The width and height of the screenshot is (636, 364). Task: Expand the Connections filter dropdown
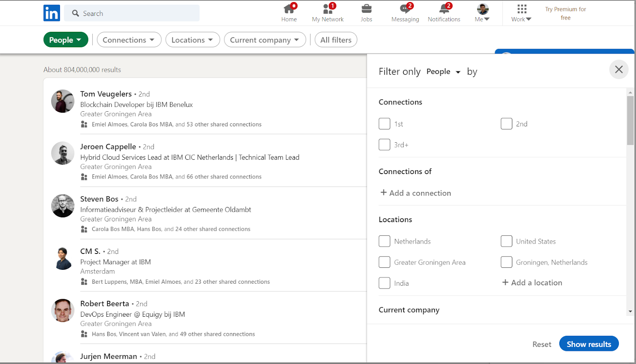pyautogui.click(x=129, y=40)
